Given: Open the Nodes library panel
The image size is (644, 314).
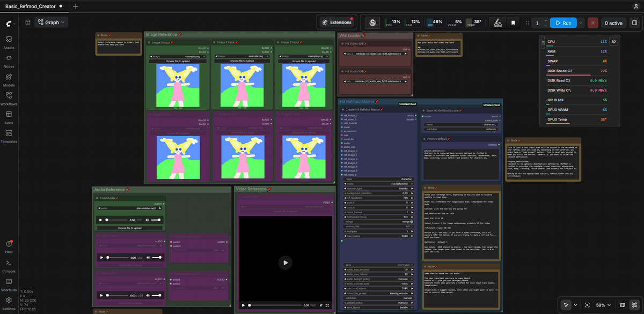Looking at the screenshot, I should click(9, 61).
